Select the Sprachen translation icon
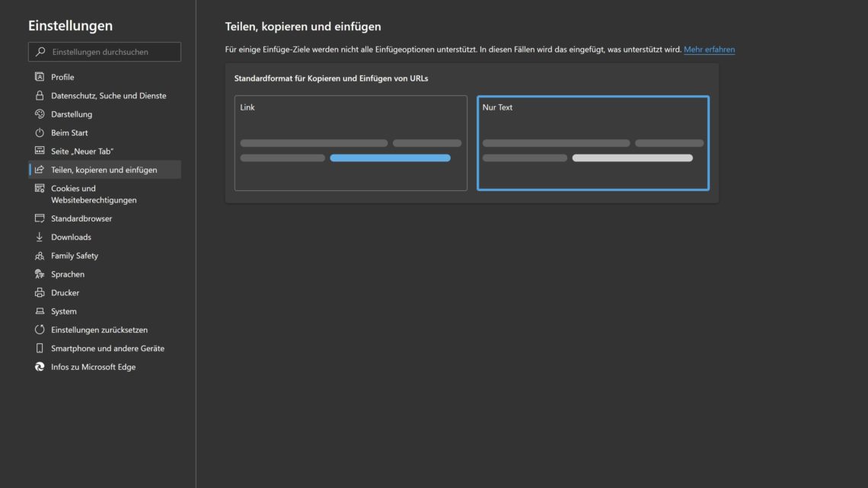The image size is (868, 488). click(39, 274)
